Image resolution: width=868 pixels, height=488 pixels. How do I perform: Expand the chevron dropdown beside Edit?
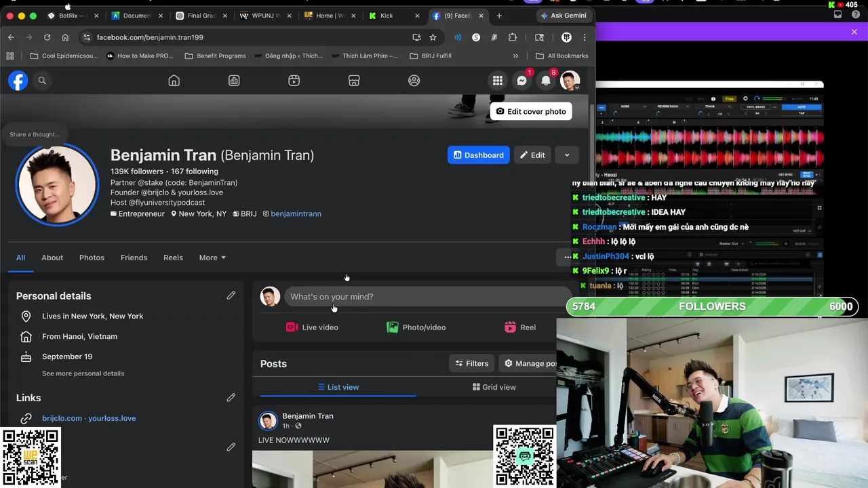click(567, 155)
